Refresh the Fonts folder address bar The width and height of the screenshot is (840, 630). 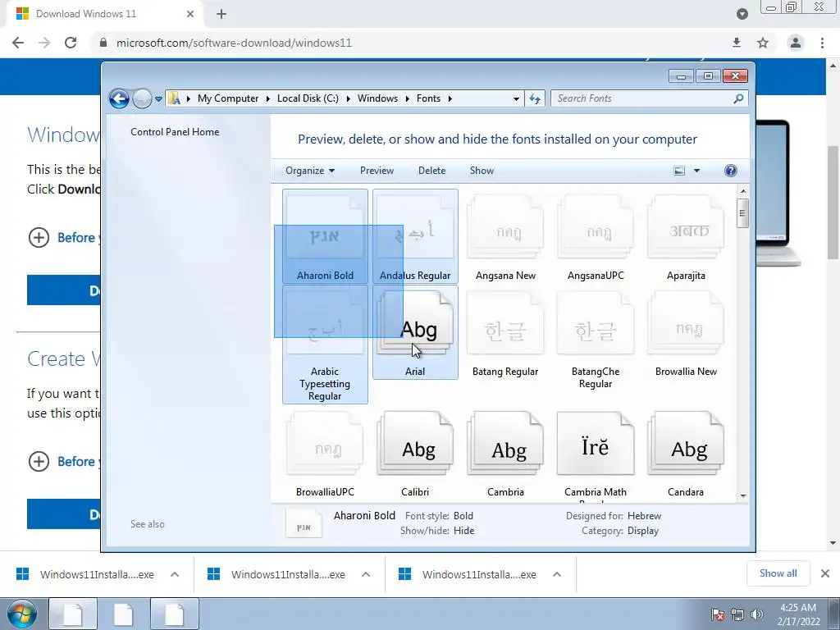coord(535,98)
